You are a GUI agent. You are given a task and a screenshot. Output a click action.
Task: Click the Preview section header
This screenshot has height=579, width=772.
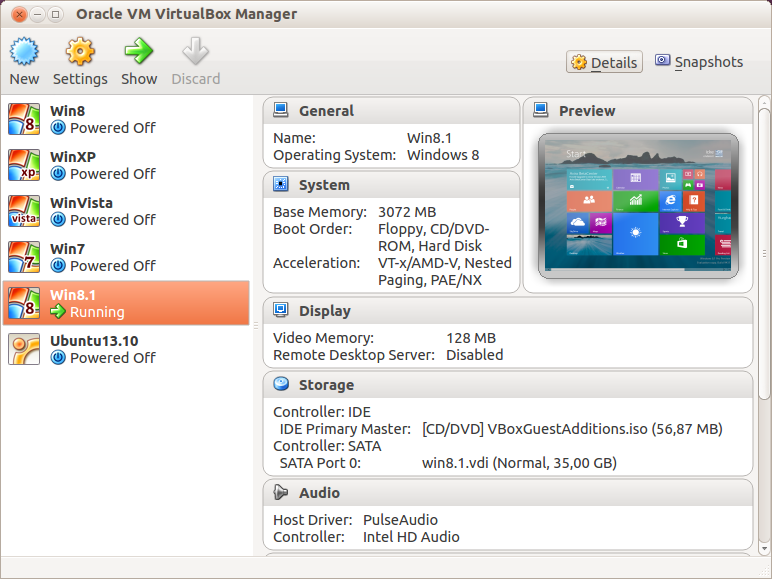point(587,111)
